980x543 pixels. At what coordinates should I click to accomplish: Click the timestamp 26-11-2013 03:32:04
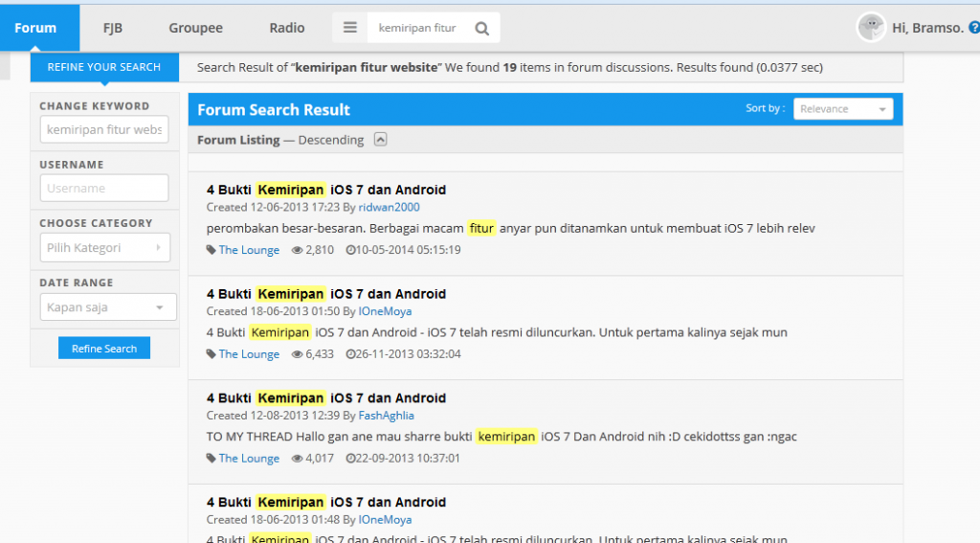click(x=408, y=354)
